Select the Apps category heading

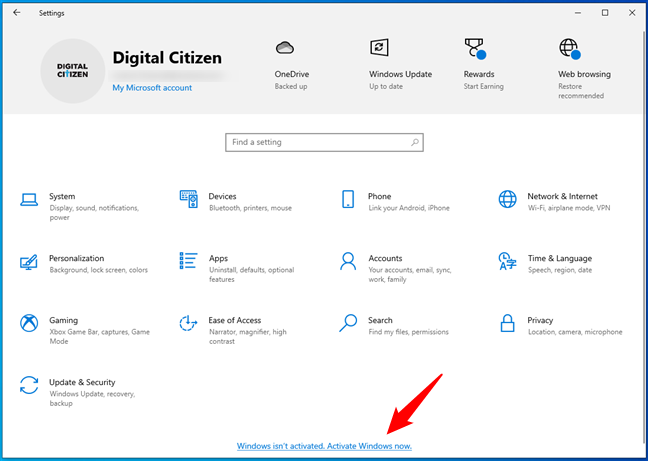click(x=218, y=259)
